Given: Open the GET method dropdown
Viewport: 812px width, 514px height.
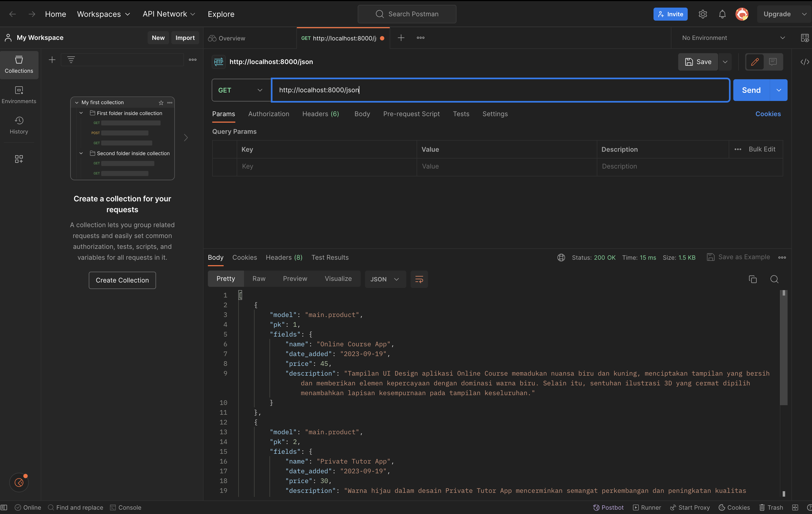Looking at the screenshot, I should coord(241,90).
